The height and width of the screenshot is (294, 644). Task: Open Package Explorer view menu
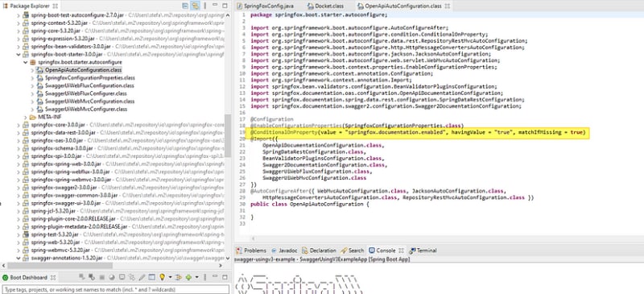coord(205,6)
